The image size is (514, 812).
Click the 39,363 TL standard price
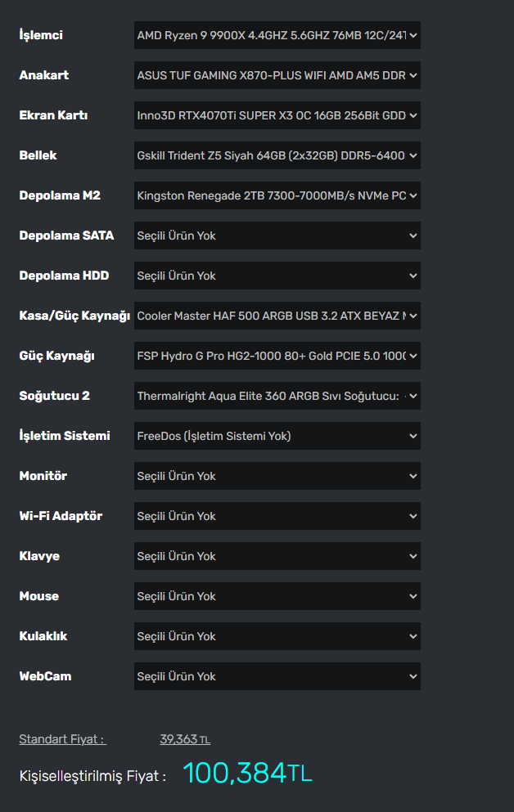click(185, 739)
